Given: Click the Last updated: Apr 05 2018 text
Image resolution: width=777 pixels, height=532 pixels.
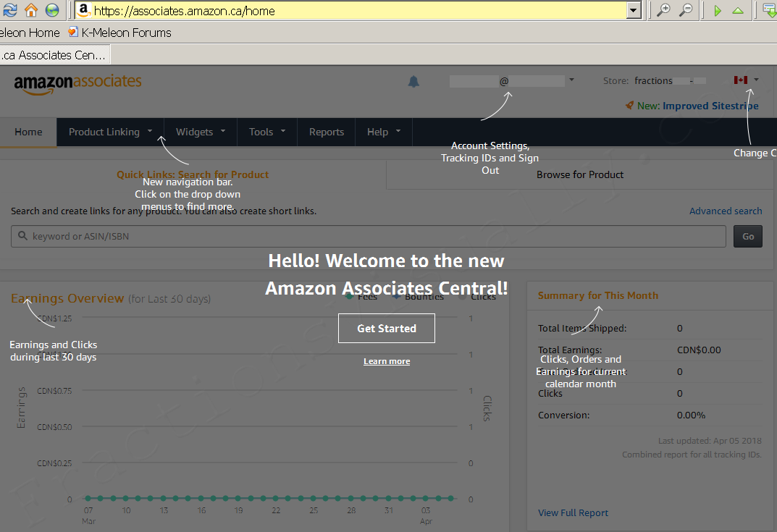Looking at the screenshot, I should (x=710, y=440).
